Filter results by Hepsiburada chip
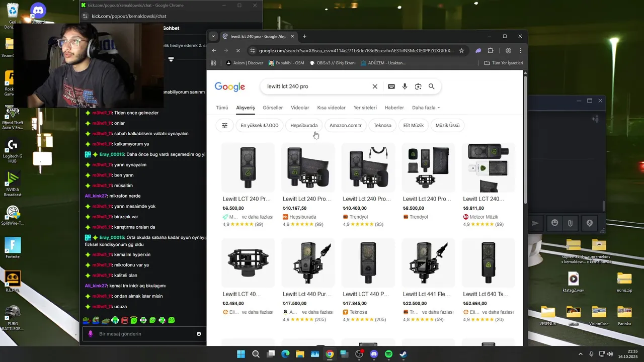 click(x=304, y=125)
